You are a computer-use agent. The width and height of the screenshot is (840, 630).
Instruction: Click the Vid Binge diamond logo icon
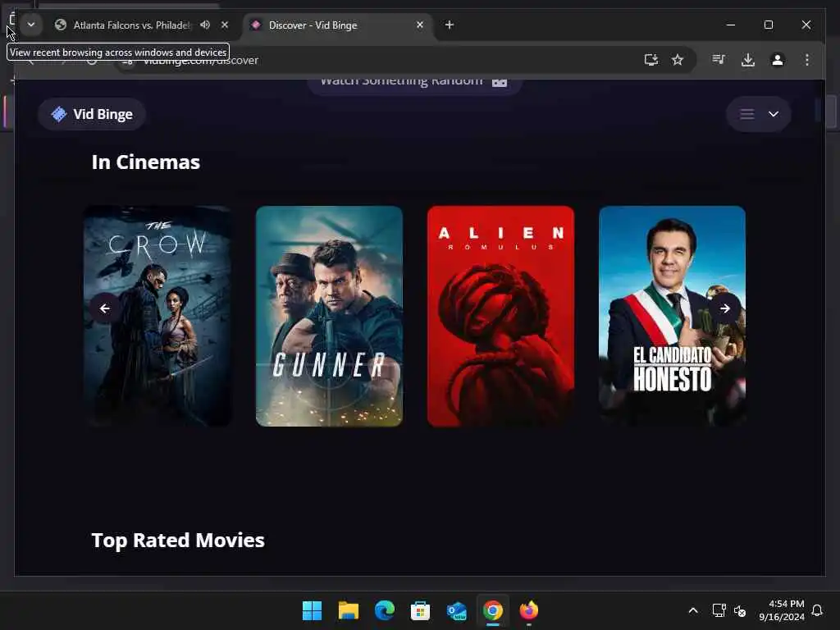[58, 114]
